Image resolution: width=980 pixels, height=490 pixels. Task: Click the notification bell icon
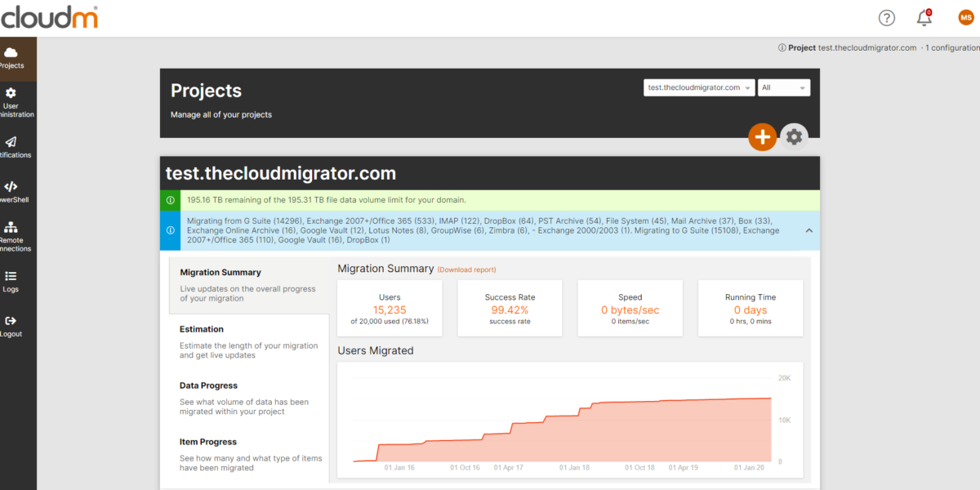(924, 18)
